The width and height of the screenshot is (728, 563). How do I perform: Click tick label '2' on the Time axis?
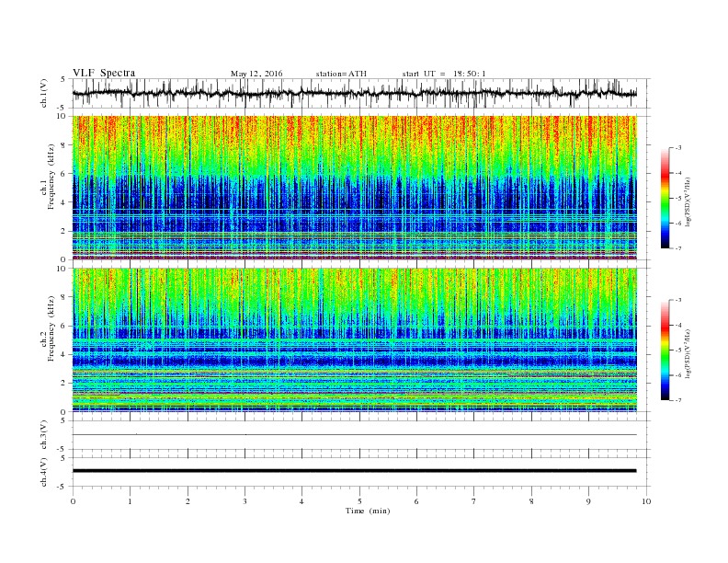pyautogui.click(x=188, y=501)
